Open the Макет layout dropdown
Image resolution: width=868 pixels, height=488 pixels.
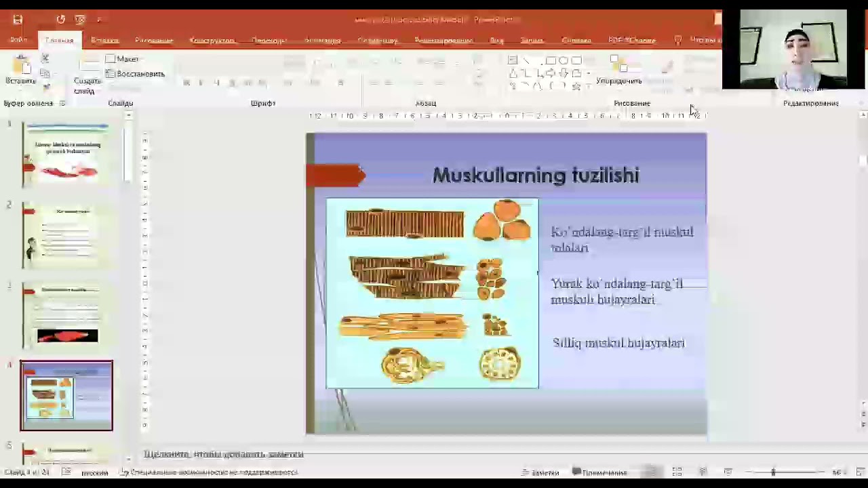123,59
